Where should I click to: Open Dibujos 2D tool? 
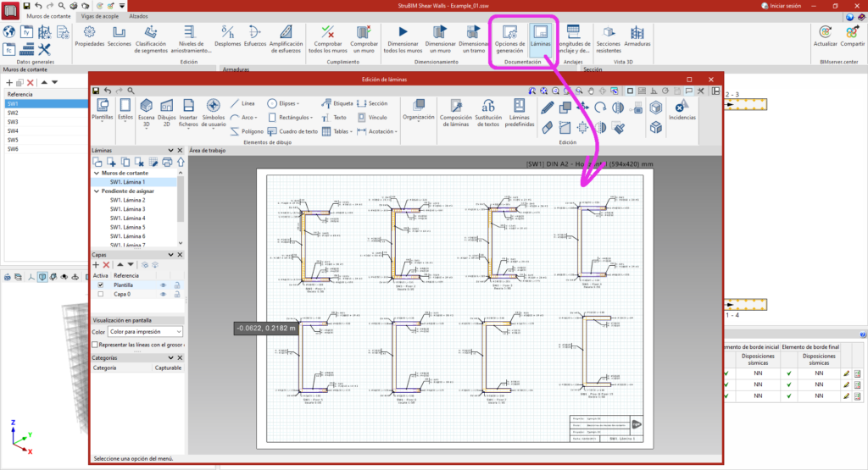[x=167, y=111]
